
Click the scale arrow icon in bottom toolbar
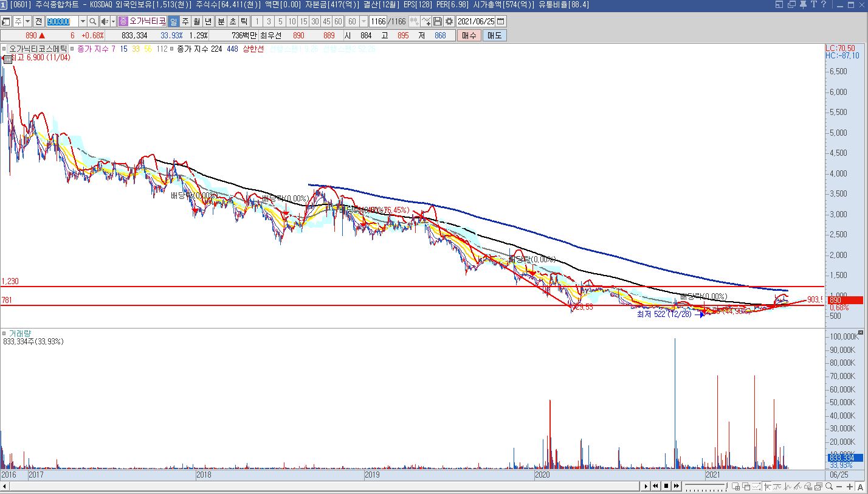(767, 486)
